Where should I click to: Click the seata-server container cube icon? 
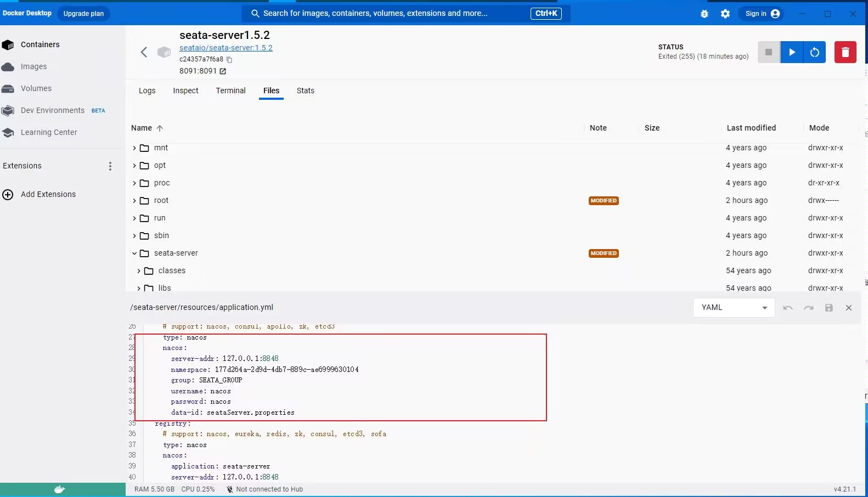click(164, 52)
